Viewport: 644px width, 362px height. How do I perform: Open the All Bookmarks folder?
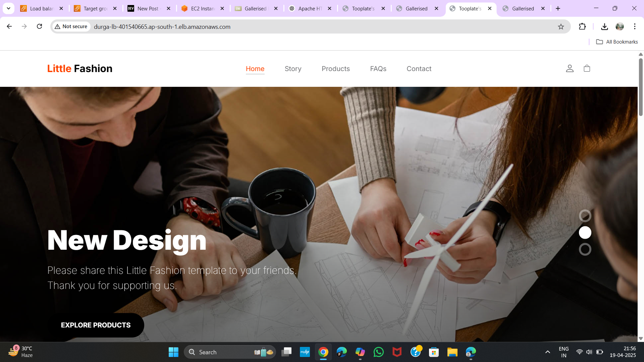pos(617,42)
